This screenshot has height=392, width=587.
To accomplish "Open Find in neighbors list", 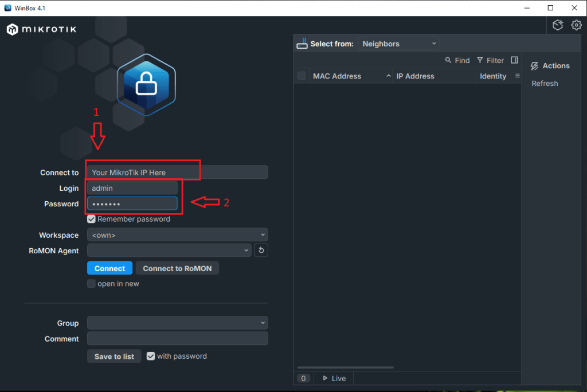I will [457, 60].
